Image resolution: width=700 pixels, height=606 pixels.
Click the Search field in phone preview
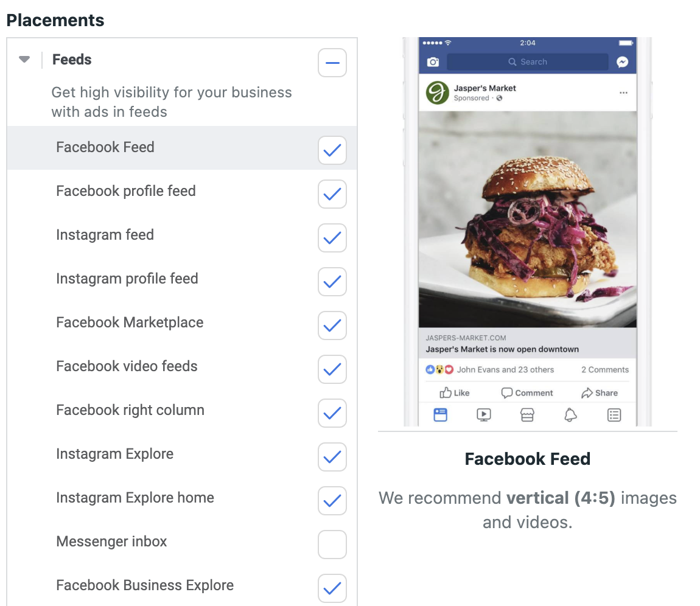point(527,62)
